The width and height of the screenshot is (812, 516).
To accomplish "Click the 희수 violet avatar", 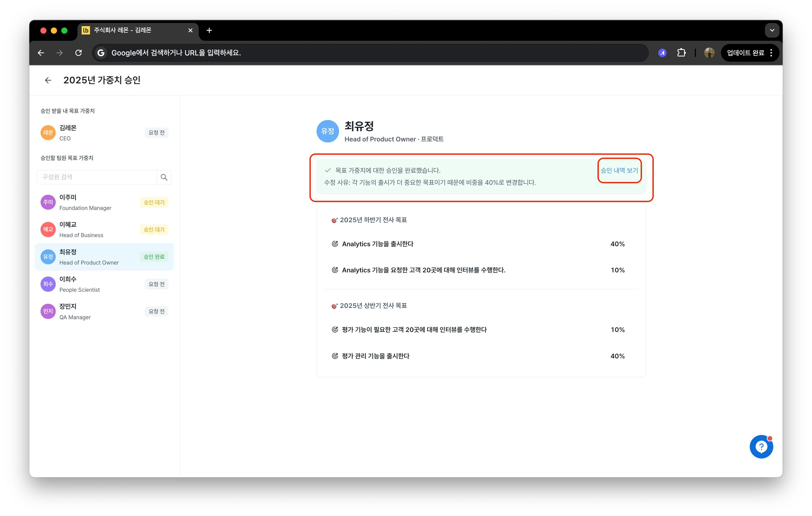I will click(x=48, y=284).
